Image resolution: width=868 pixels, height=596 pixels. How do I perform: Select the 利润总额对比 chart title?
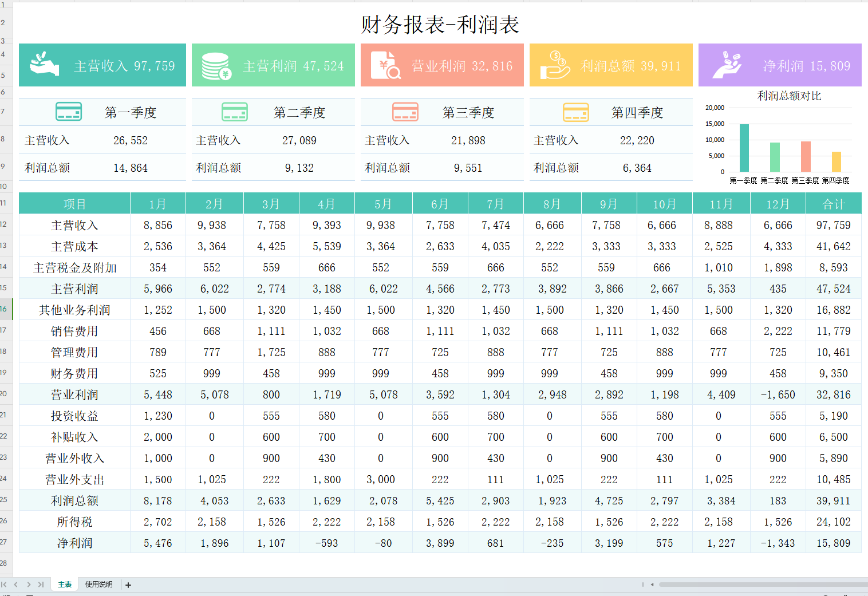789,96
